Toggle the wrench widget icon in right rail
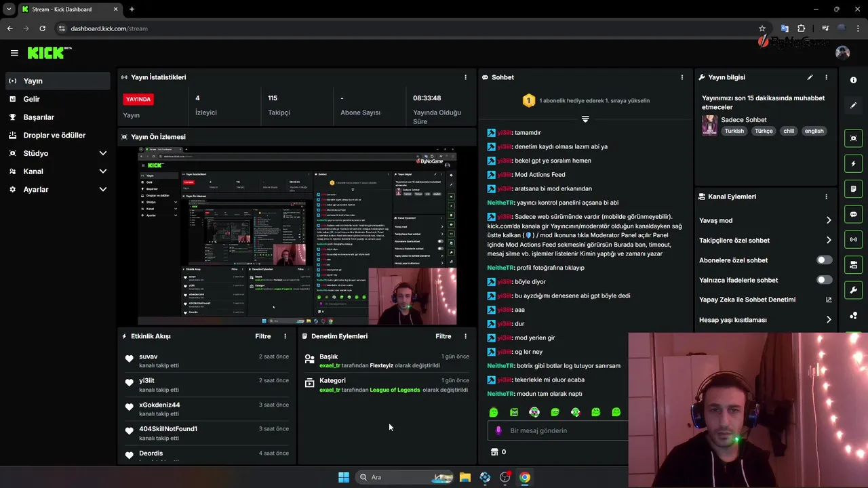 pos(853,290)
